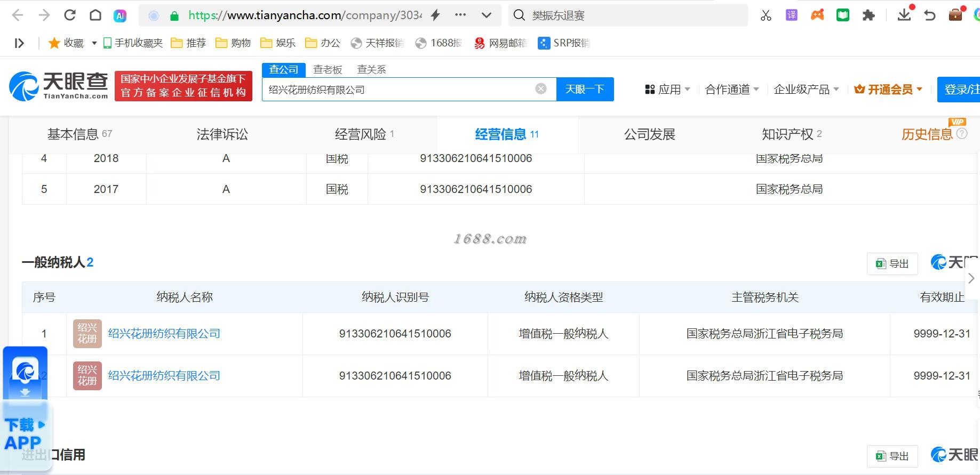Click the site lock security icon
Image resolution: width=980 pixels, height=475 pixels.
click(x=174, y=16)
